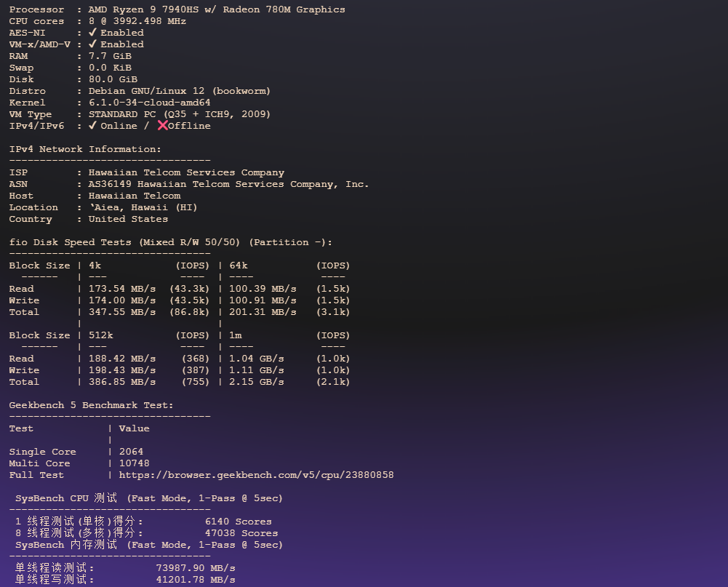728x587 pixels.
Task: Click the IPv4 Online checkmark icon
Action: click(92, 125)
